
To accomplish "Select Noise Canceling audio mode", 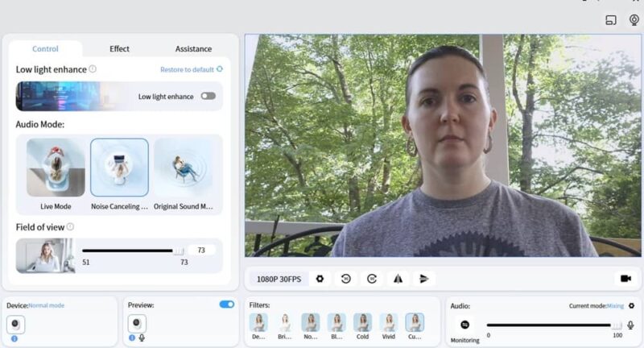I will [119, 168].
